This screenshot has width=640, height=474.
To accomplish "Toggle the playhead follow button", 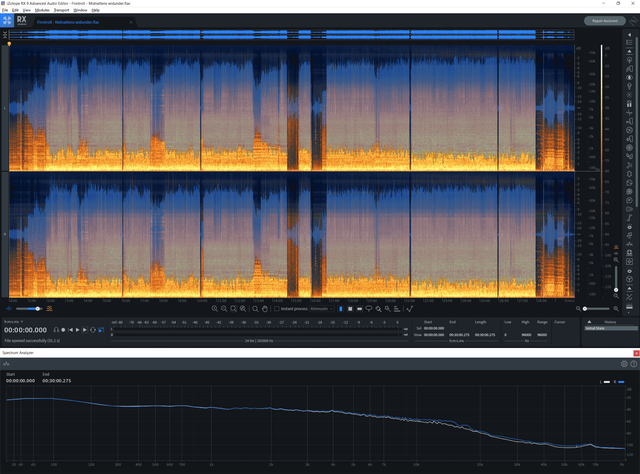I will coord(101,330).
